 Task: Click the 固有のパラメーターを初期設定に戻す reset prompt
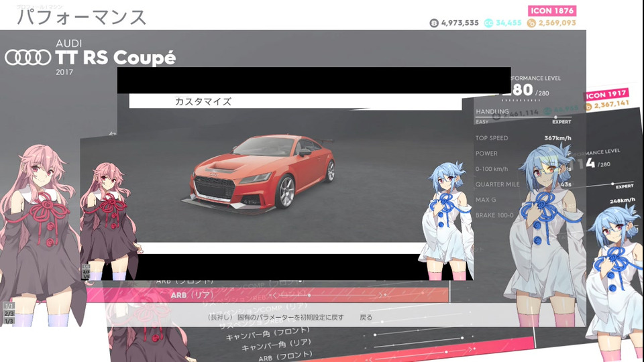point(290,317)
